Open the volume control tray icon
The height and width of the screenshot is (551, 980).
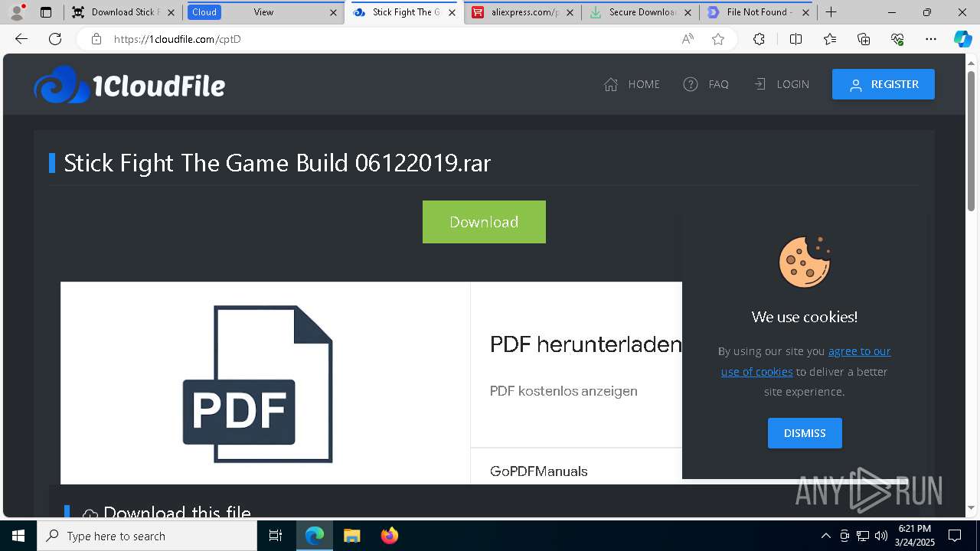pos(880,536)
